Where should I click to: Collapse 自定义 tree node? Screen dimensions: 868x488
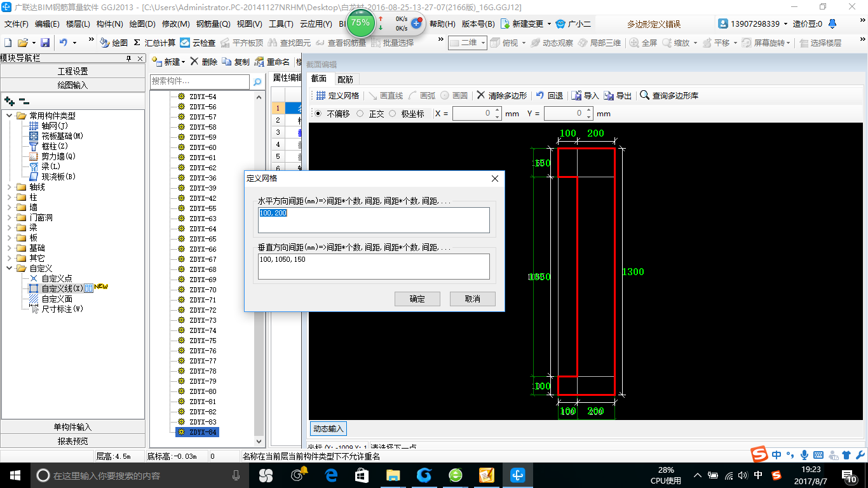[x=10, y=268]
